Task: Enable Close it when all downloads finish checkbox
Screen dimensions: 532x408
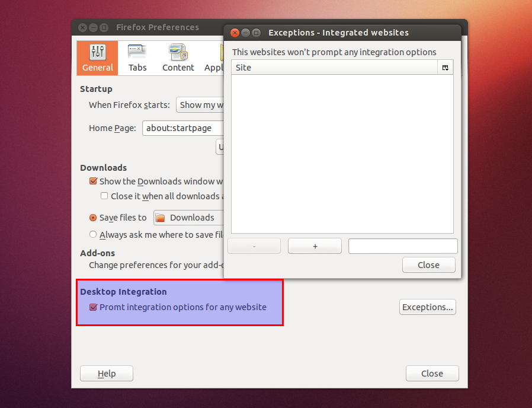Action: coord(104,196)
